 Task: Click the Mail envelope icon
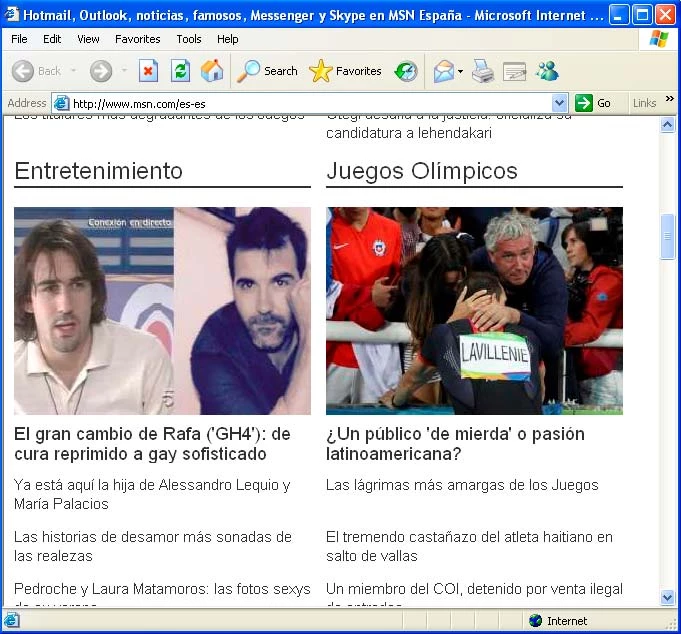[443, 71]
